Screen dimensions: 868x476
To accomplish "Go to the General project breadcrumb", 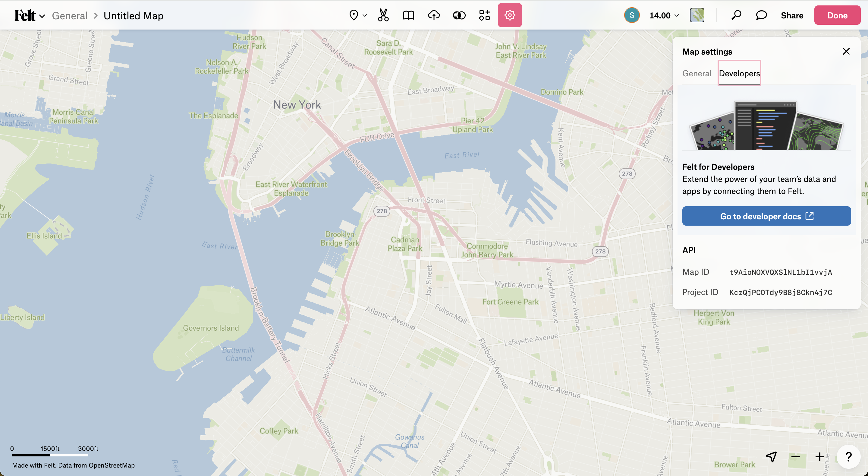I will click(x=69, y=15).
